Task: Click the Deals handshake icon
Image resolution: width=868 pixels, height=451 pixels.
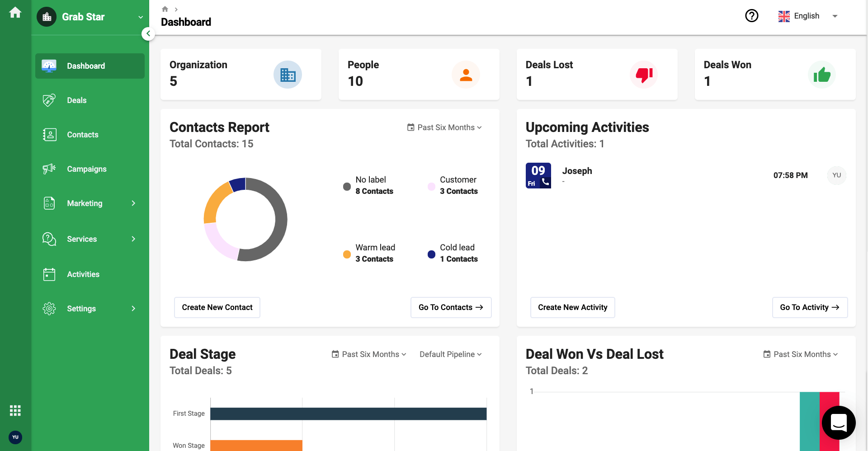Action: (49, 100)
